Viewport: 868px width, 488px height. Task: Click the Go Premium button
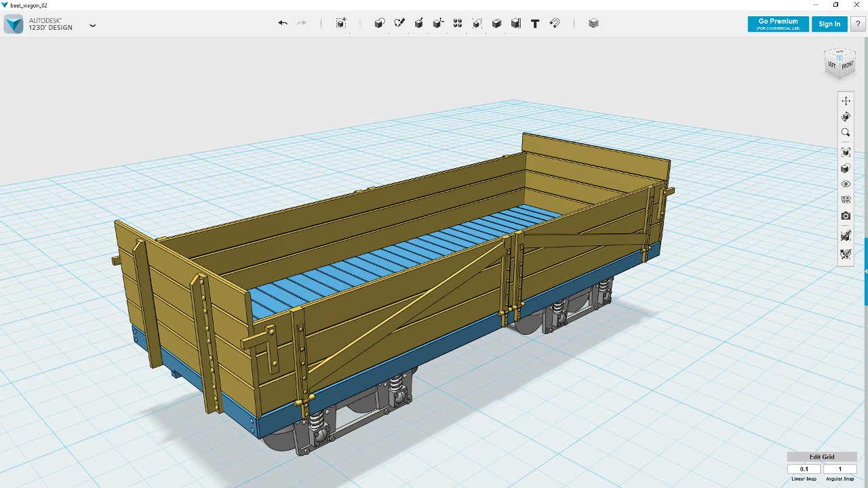778,24
